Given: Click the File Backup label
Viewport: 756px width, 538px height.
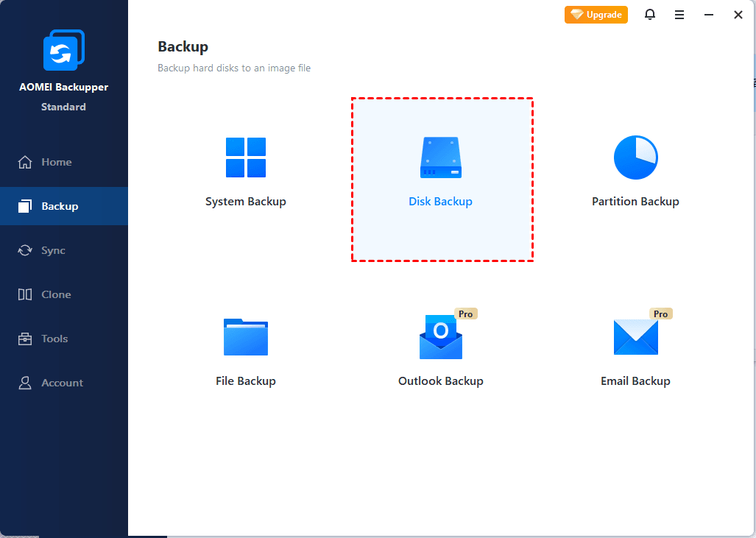Looking at the screenshot, I should tap(246, 381).
